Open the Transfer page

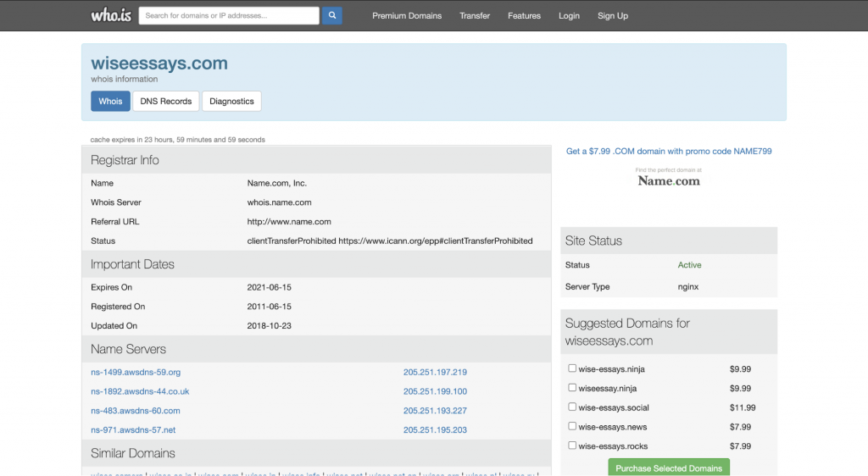pyautogui.click(x=475, y=15)
